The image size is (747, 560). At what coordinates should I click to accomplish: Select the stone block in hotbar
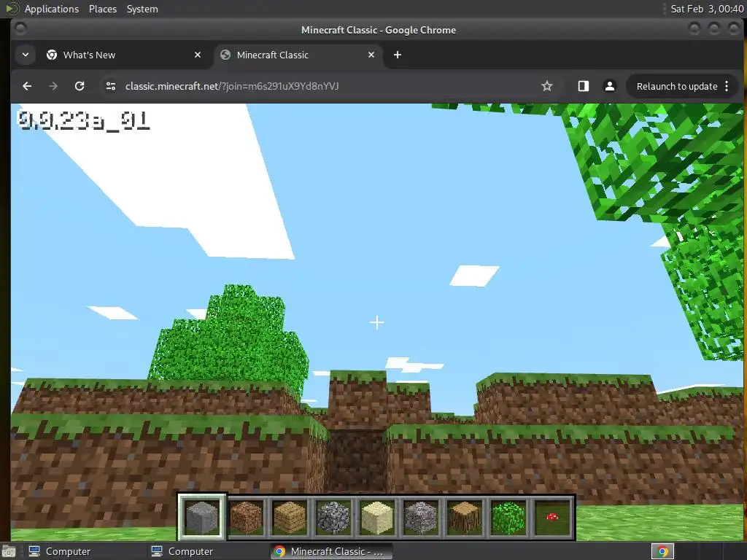tap(202, 517)
